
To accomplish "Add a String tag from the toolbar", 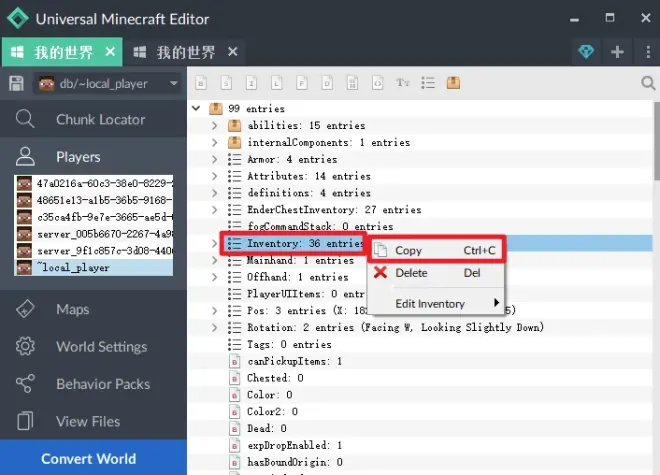I will tap(403, 83).
